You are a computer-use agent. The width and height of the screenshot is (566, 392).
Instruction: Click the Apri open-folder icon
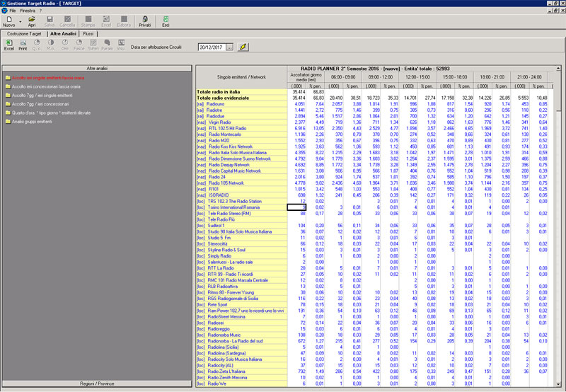tap(33, 19)
